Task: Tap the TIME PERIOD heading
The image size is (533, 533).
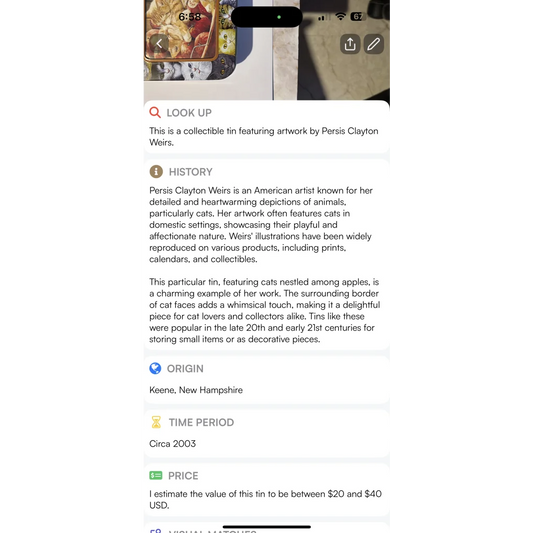Action: 202,423
